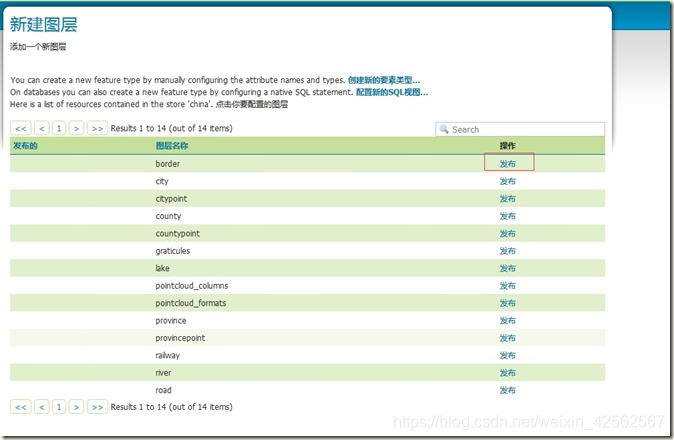
Task: Publish the county layer
Action: [x=508, y=216]
